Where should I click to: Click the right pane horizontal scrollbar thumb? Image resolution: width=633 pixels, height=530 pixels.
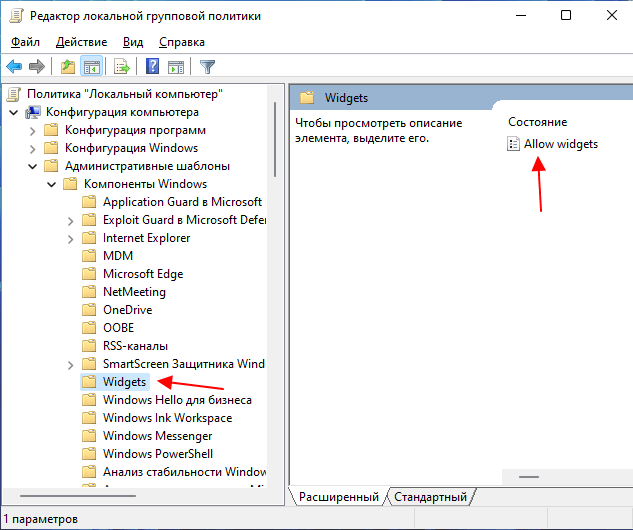coord(528,477)
